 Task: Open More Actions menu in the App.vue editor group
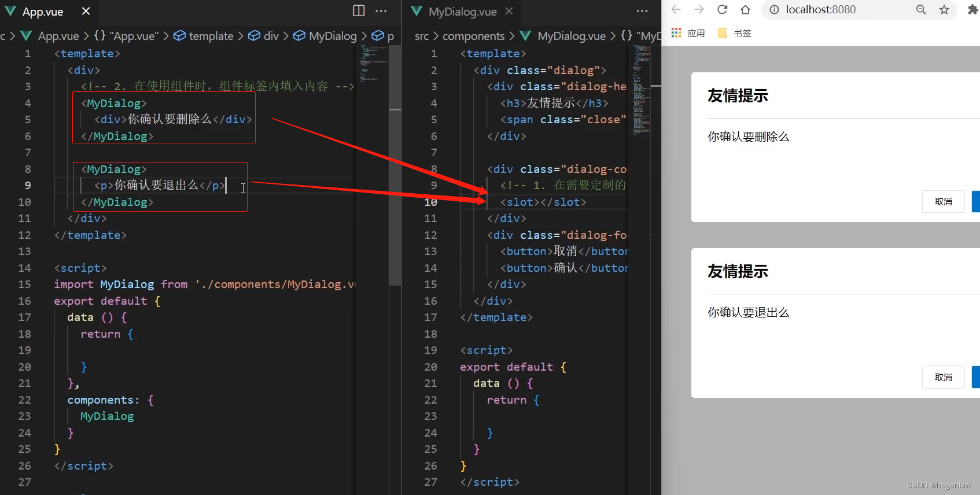pyautogui.click(x=381, y=10)
